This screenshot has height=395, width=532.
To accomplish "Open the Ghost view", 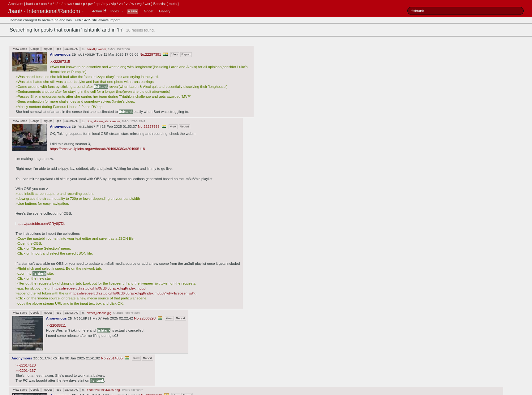I will 148,11.
